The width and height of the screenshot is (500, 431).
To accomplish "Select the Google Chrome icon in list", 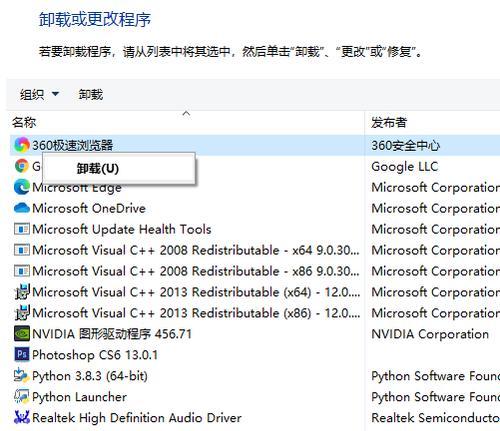I will point(22,166).
